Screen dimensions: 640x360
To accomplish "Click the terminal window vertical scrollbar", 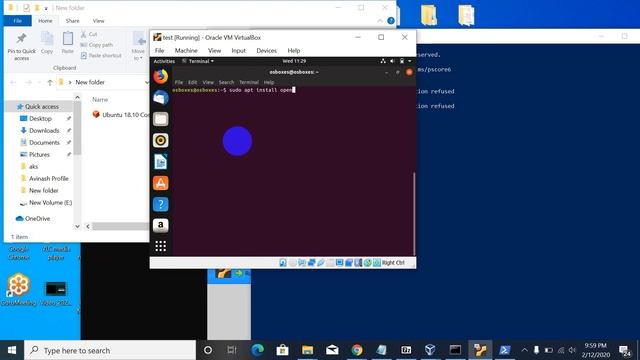I will pyautogui.click(x=414, y=213).
